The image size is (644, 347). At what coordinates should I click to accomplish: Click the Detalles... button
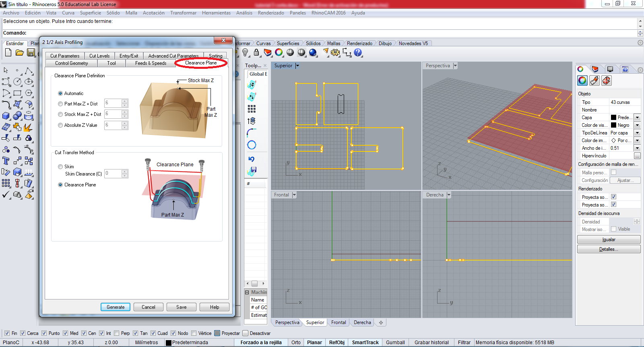(x=609, y=249)
